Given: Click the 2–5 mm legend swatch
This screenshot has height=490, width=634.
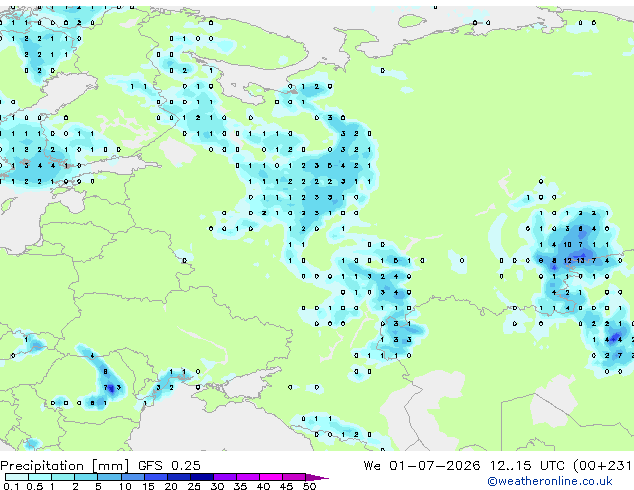Looking at the screenshot, I should point(86,477).
